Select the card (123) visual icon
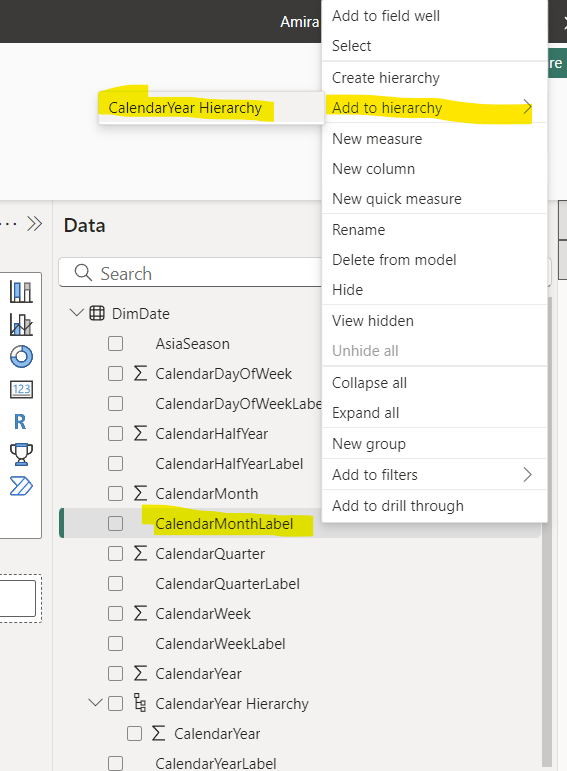The width and height of the screenshot is (567, 771). point(21,389)
